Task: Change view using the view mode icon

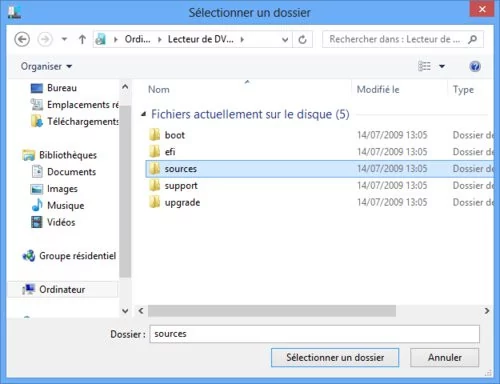Action: click(x=424, y=66)
